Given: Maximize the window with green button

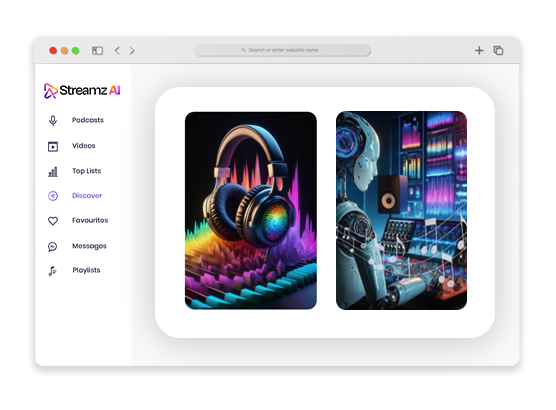Looking at the screenshot, I should tap(75, 50).
